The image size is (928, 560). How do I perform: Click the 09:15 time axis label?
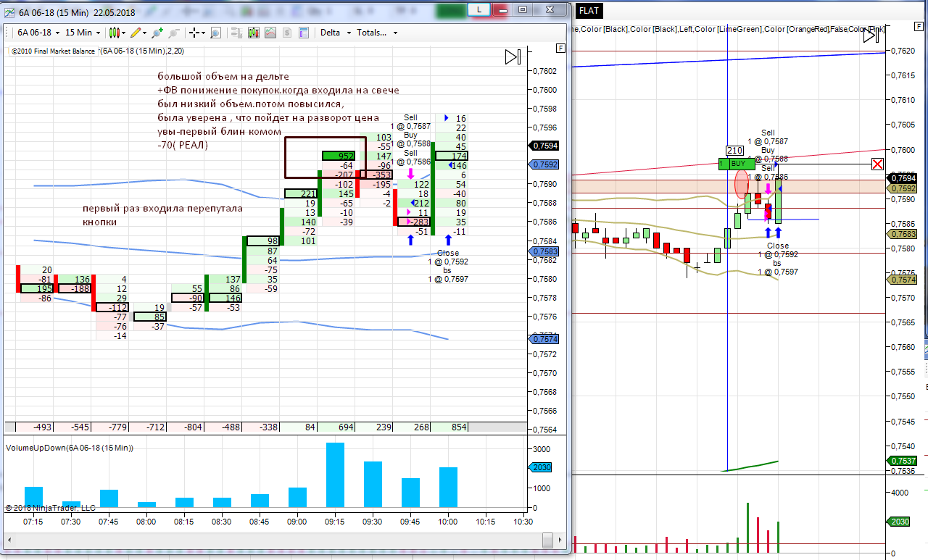[334, 522]
